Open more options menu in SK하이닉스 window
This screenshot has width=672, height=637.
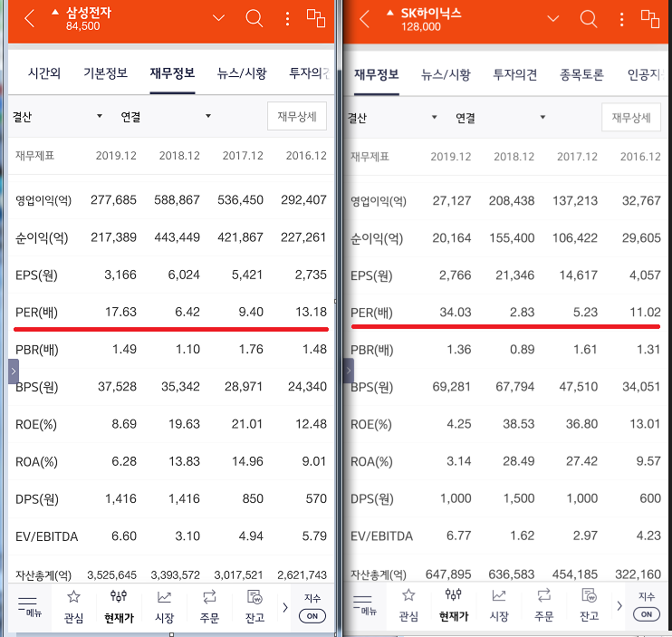pyautogui.click(x=621, y=19)
